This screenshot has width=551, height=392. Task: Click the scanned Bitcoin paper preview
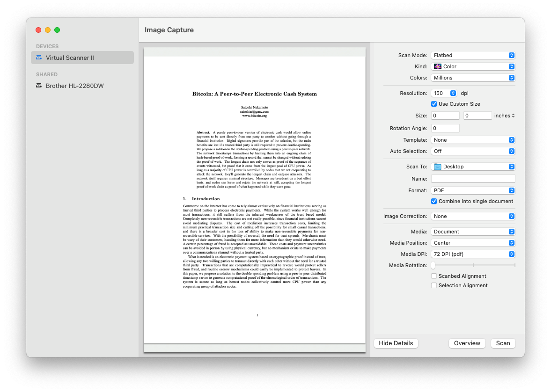click(x=255, y=196)
